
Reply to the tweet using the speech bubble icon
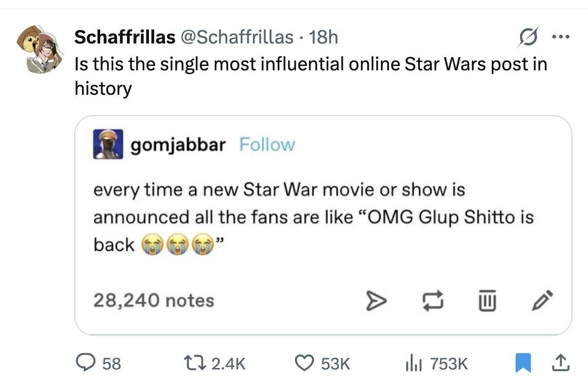pos(87,363)
